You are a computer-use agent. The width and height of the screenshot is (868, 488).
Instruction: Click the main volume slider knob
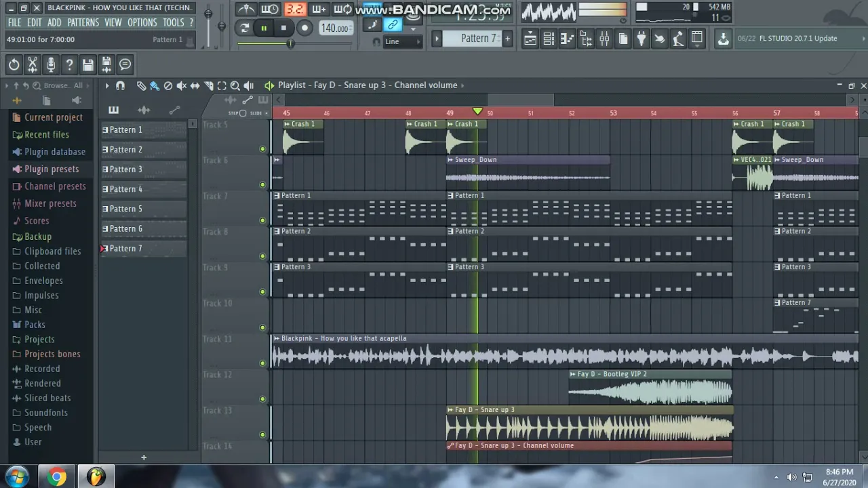tap(208, 13)
